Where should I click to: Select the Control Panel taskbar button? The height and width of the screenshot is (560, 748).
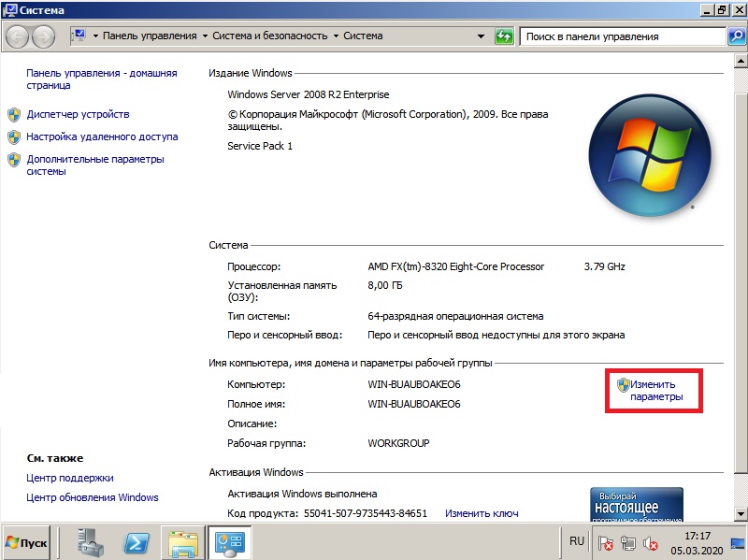(229, 543)
